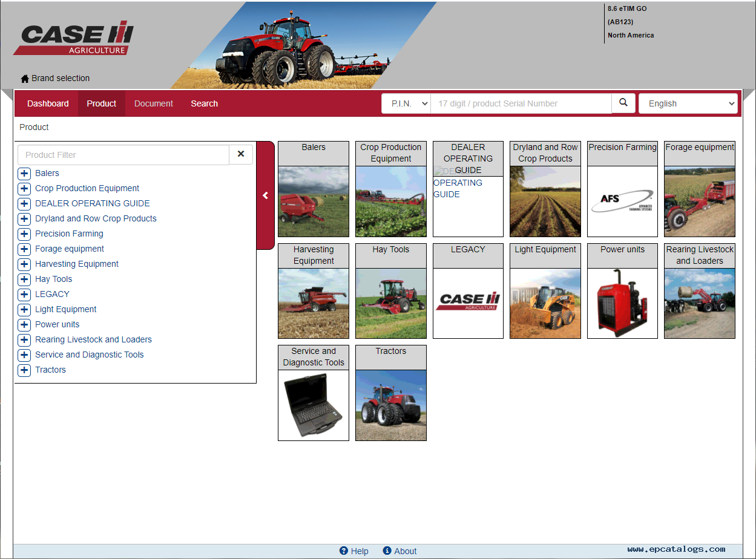Expand Service and Diagnostic Tools plus icon
756x559 pixels.
[x=24, y=355]
